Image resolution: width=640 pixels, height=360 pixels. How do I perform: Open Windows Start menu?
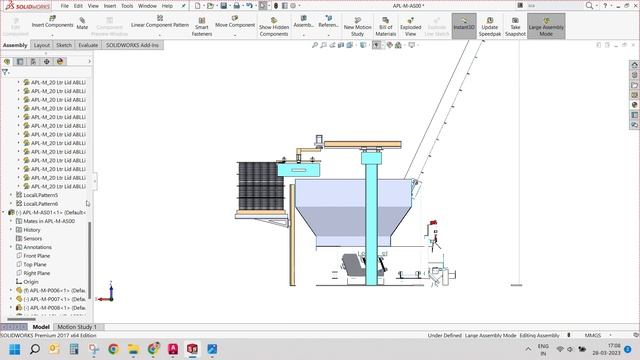tap(15, 349)
